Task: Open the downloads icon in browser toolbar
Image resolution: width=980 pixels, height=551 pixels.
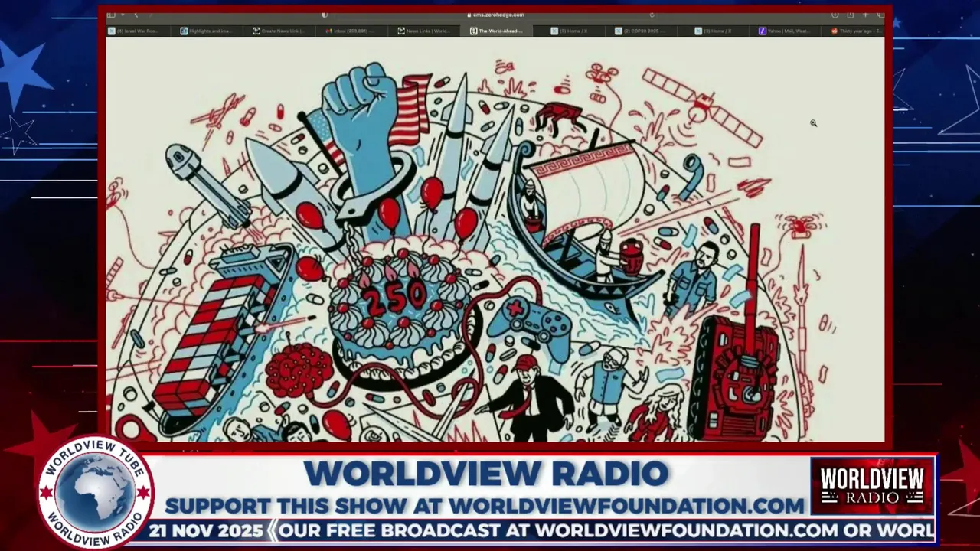Action: [x=835, y=15]
